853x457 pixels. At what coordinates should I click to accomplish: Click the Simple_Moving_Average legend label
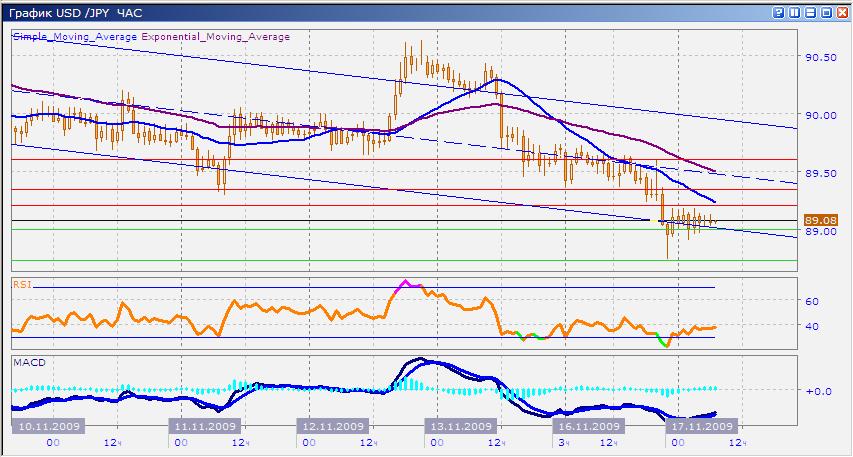point(75,36)
